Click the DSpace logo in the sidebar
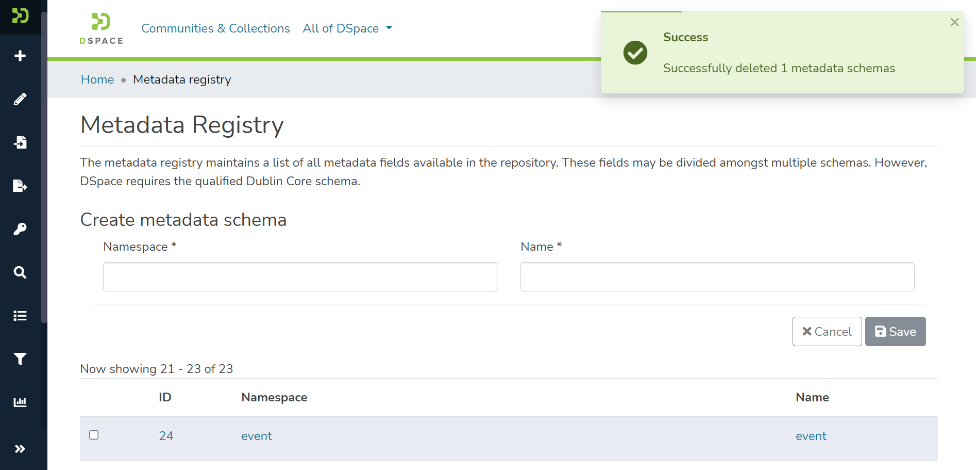 click(x=19, y=15)
